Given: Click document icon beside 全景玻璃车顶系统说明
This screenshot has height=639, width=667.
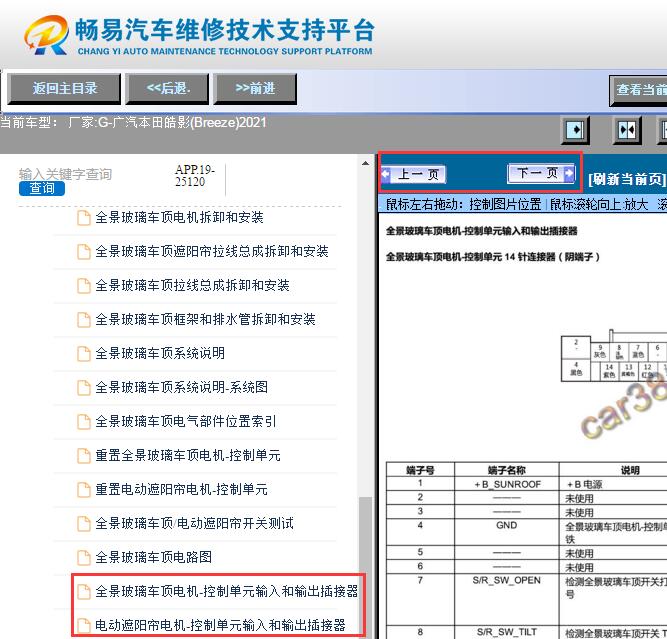Looking at the screenshot, I should (84, 354).
